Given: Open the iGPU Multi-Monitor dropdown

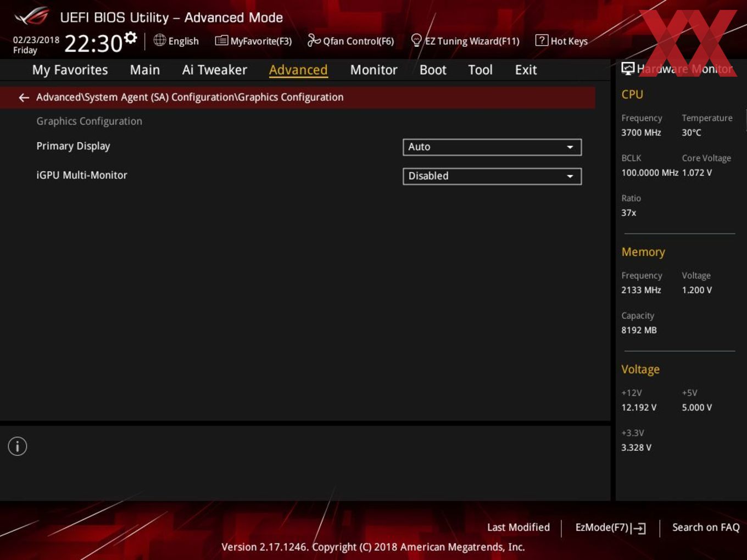Looking at the screenshot, I should (x=492, y=176).
